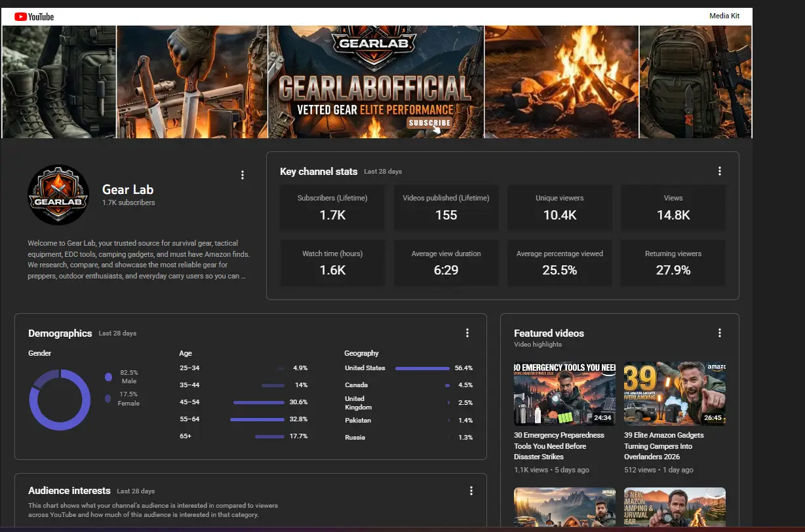
Task: Click '1.7K subscribers' under channel name
Action: (128, 203)
